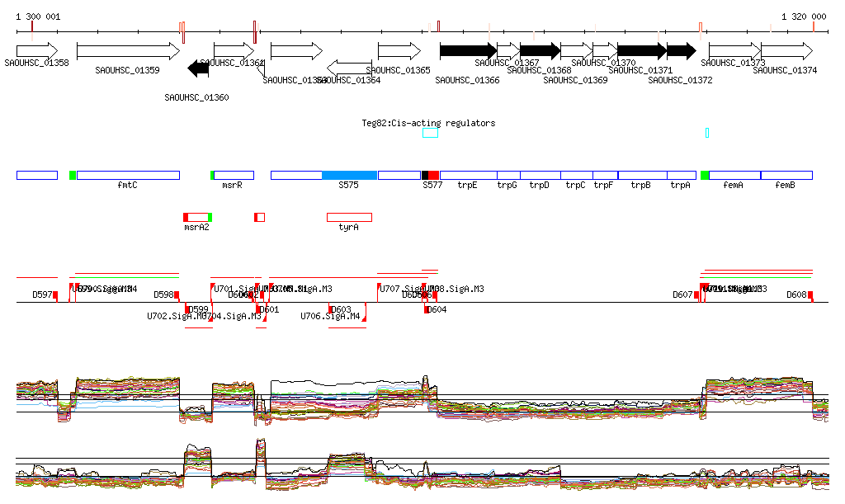Click the Teg82:Cis-acting regulators label
Screen dimensions: 845x504
pos(428,123)
